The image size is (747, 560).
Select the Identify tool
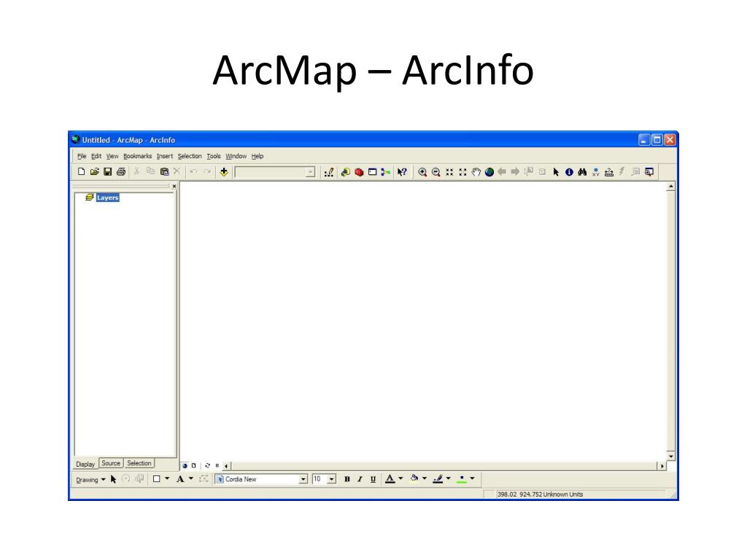[x=569, y=172]
